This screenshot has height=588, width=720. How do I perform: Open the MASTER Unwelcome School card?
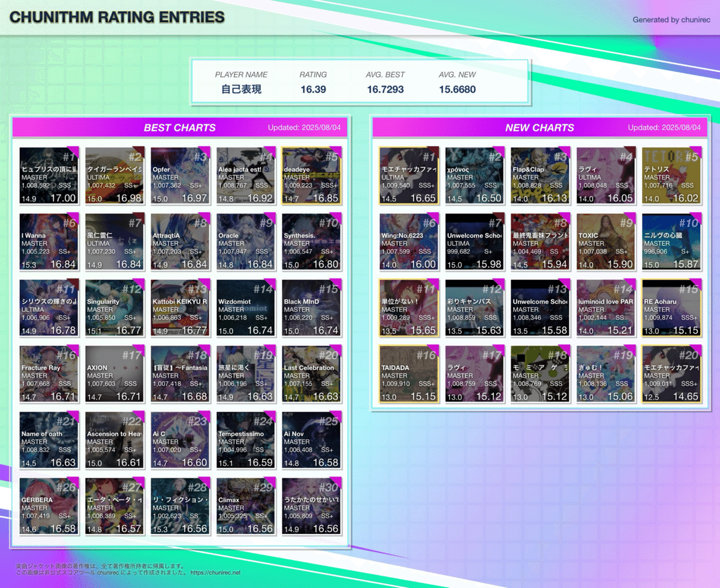(541, 308)
